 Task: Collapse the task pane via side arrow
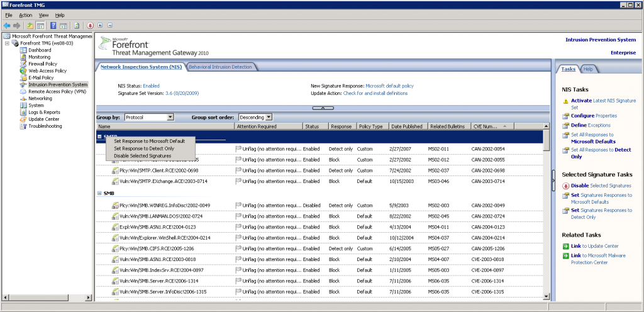point(553,181)
